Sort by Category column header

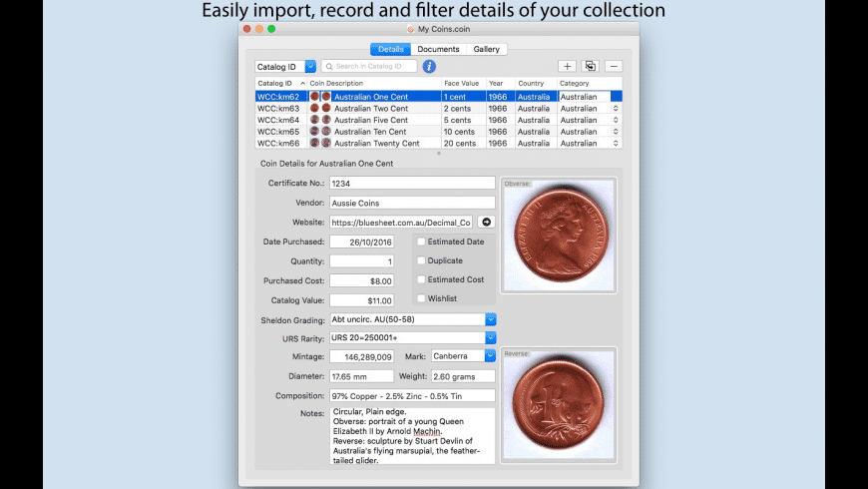point(590,83)
